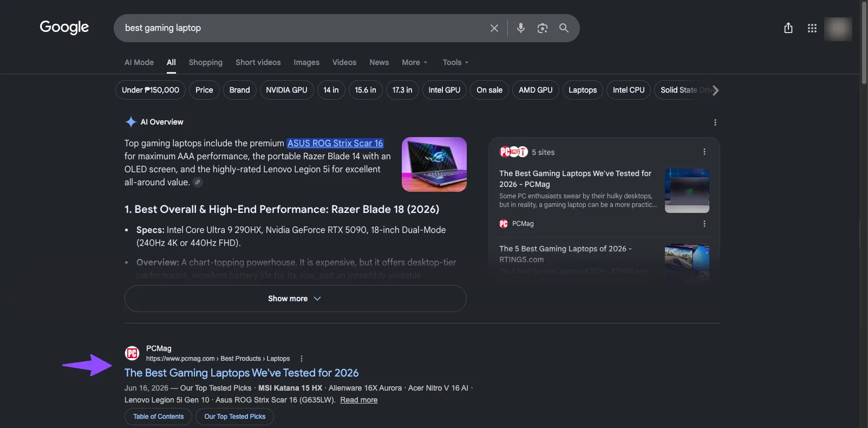Click the 'AI Overview' heading text
Screen dimensions: 868x428
tap(162, 122)
